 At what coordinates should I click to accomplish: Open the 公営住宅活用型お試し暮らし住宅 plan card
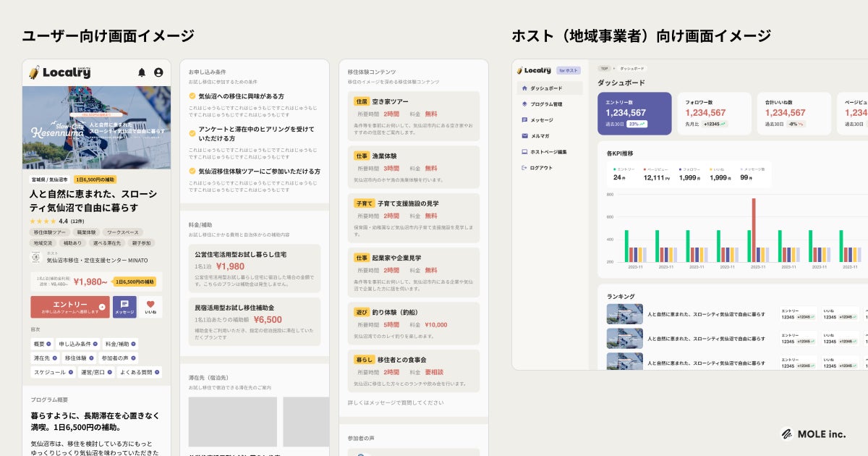click(x=254, y=267)
